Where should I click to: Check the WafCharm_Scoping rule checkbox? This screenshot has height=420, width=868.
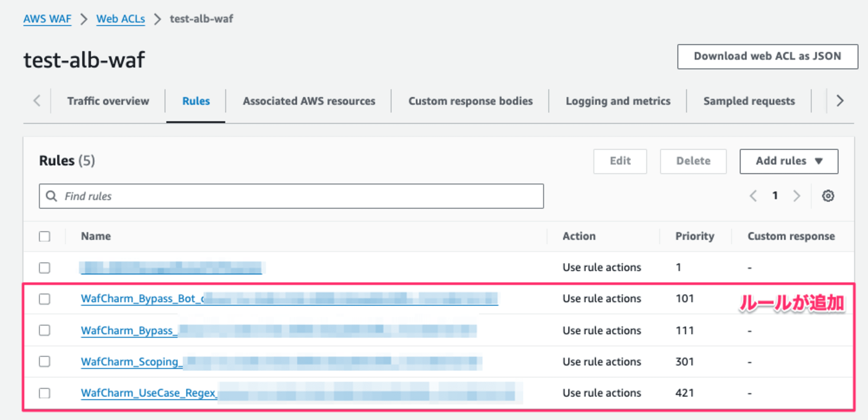[44, 361]
